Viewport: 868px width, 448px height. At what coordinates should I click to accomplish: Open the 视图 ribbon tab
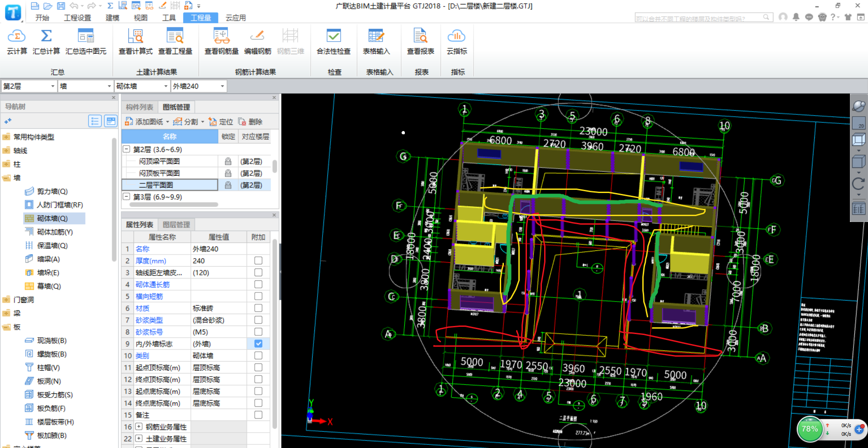(x=141, y=18)
